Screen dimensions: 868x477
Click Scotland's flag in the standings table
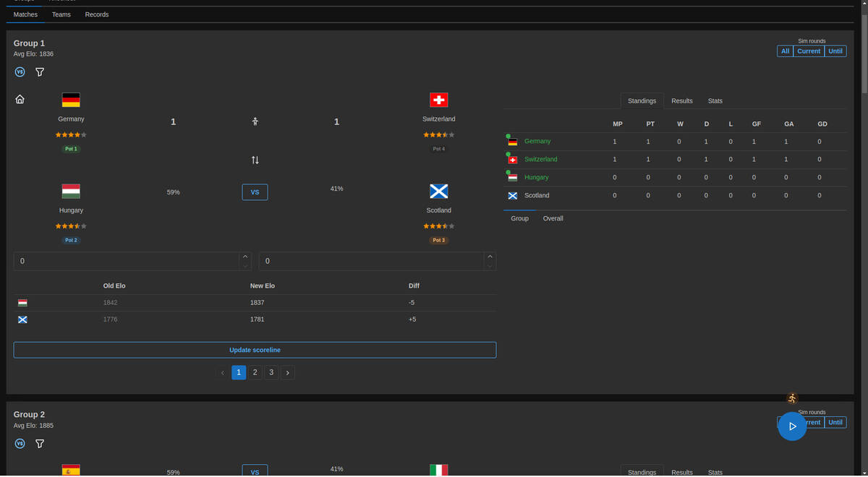513,195
